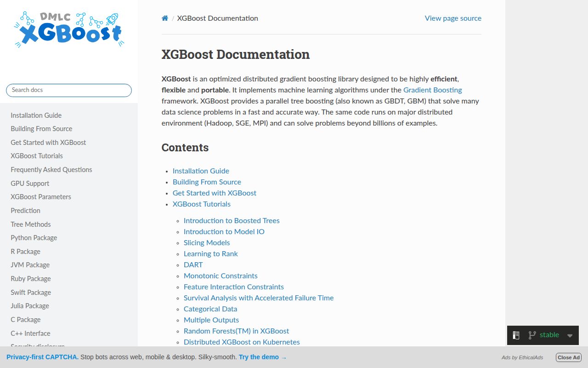This screenshot has height=368, width=588.
Task: Click the book icon in version panel
Action: (516, 335)
